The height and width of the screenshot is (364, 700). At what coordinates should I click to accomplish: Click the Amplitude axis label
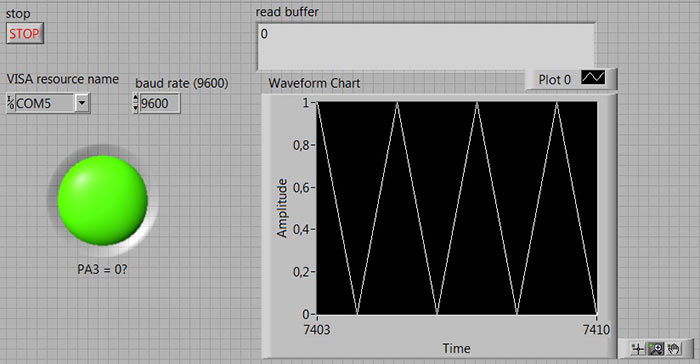281,208
